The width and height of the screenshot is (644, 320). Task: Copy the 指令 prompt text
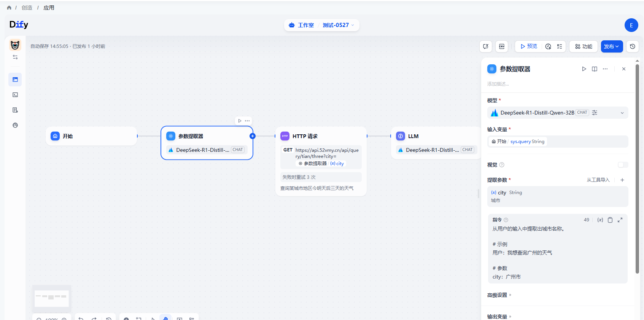610,220
